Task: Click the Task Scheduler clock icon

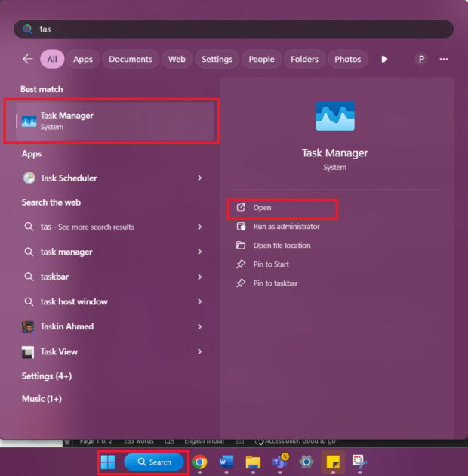Action: pyautogui.click(x=29, y=178)
